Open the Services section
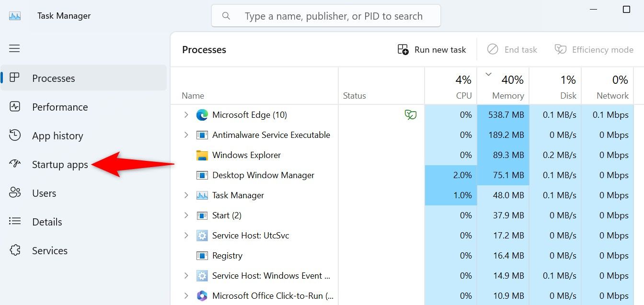 (x=49, y=250)
